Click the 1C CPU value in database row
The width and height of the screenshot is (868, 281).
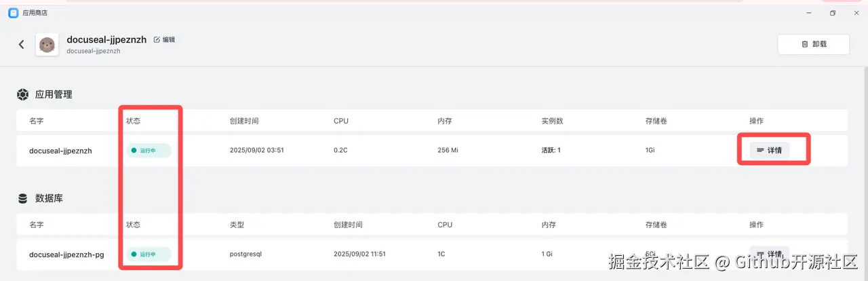tap(441, 254)
